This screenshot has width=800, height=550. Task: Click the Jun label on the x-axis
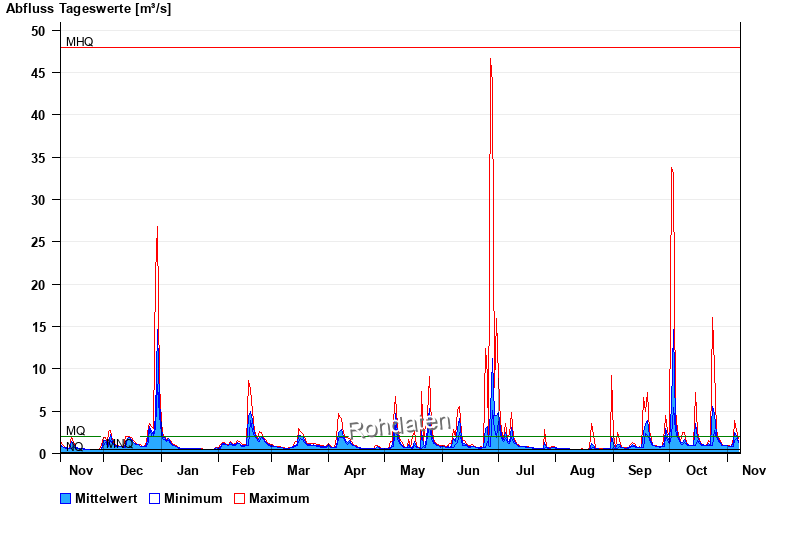click(x=468, y=470)
